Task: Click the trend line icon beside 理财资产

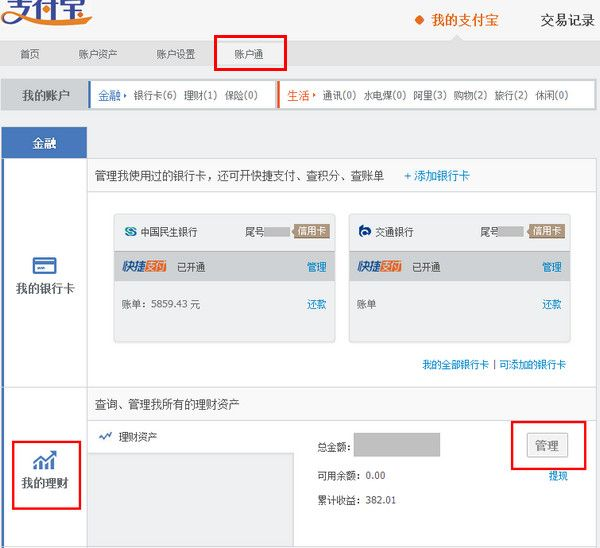Action: coord(105,437)
